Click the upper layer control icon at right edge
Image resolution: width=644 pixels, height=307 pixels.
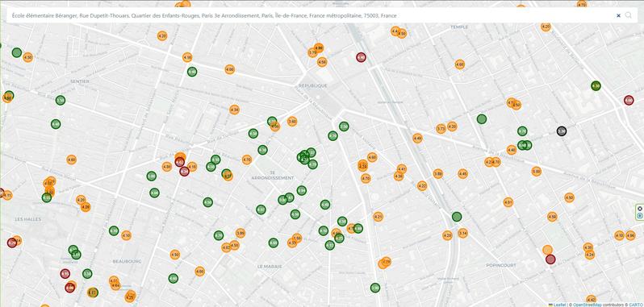(639, 209)
